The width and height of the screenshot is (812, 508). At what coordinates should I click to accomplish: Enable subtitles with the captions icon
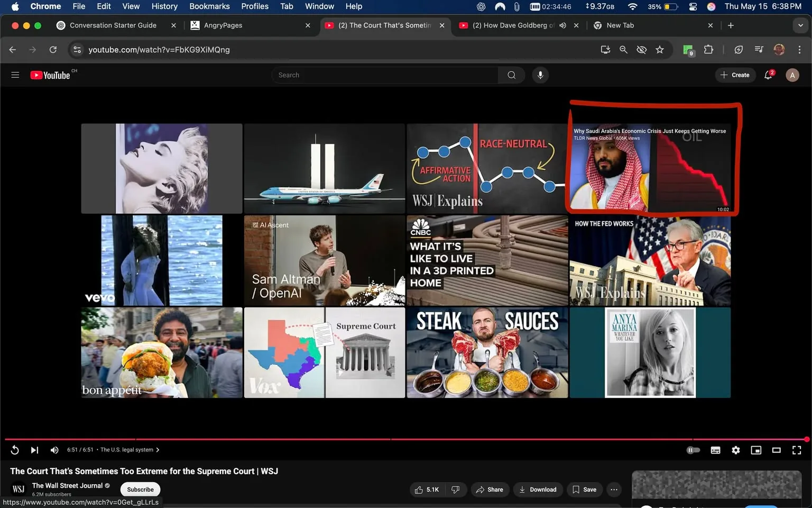[x=715, y=450]
